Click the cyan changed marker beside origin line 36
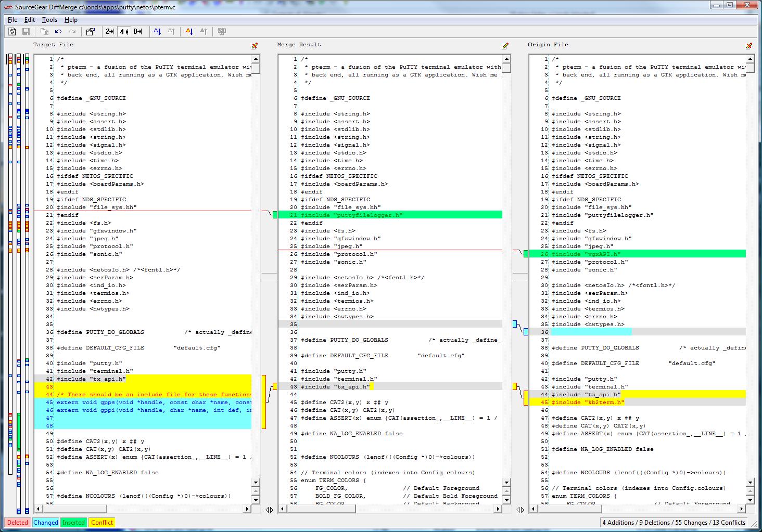The width and height of the screenshot is (762, 532). pos(526,332)
